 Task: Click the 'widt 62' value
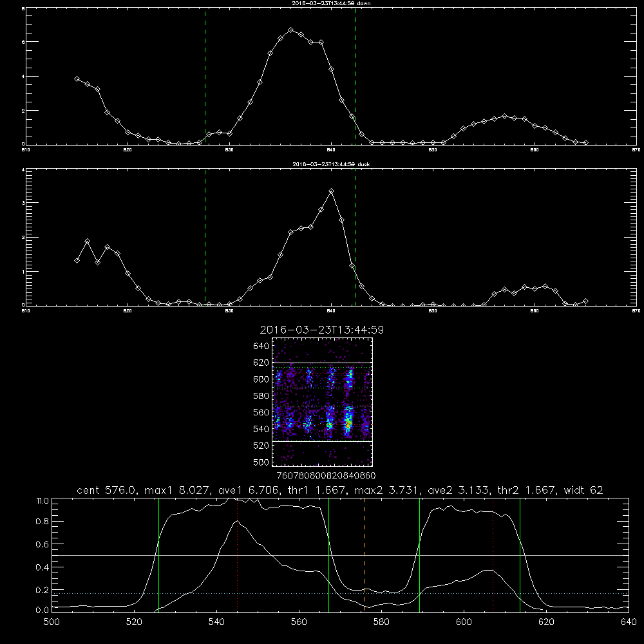click(583, 490)
